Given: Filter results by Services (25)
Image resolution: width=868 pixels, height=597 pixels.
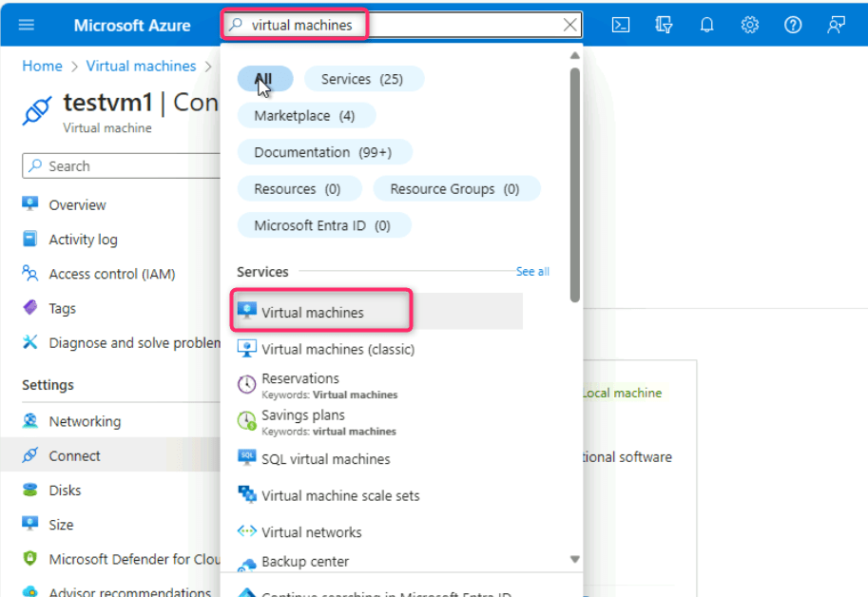Looking at the screenshot, I should point(363,79).
